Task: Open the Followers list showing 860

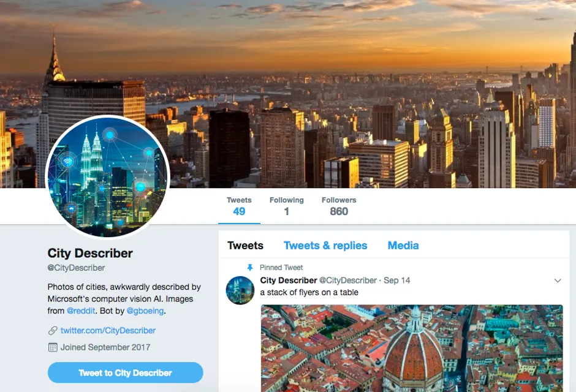Action: tap(339, 206)
